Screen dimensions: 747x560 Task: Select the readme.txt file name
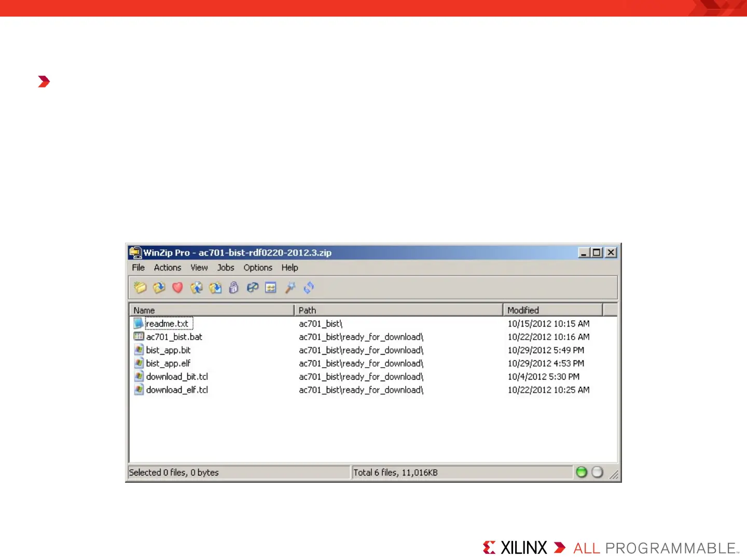tap(167, 324)
